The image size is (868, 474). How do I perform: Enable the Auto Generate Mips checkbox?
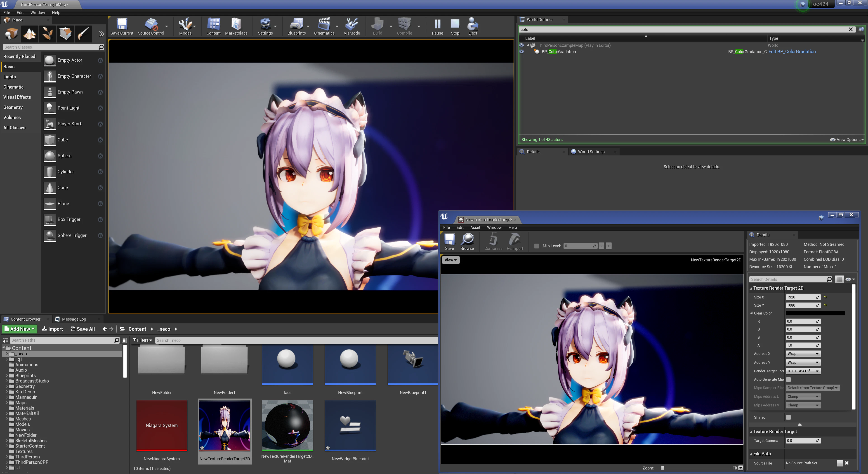788,379
